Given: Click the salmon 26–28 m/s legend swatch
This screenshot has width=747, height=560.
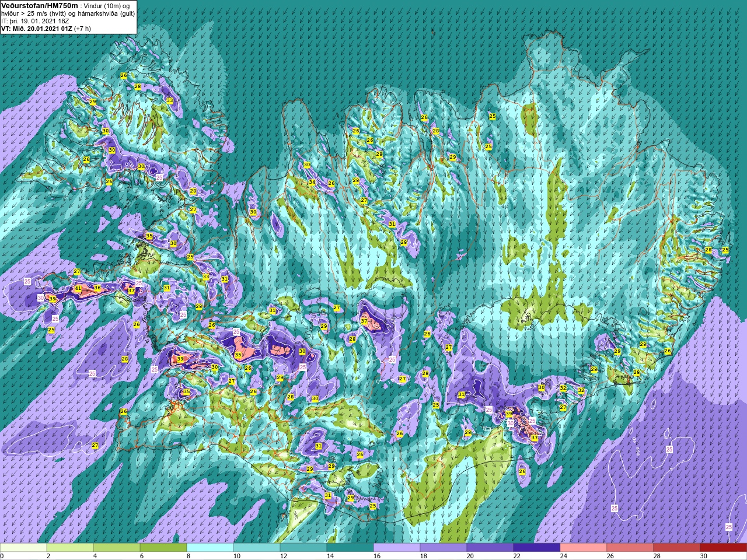Looking at the screenshot, I should point(630,548).
